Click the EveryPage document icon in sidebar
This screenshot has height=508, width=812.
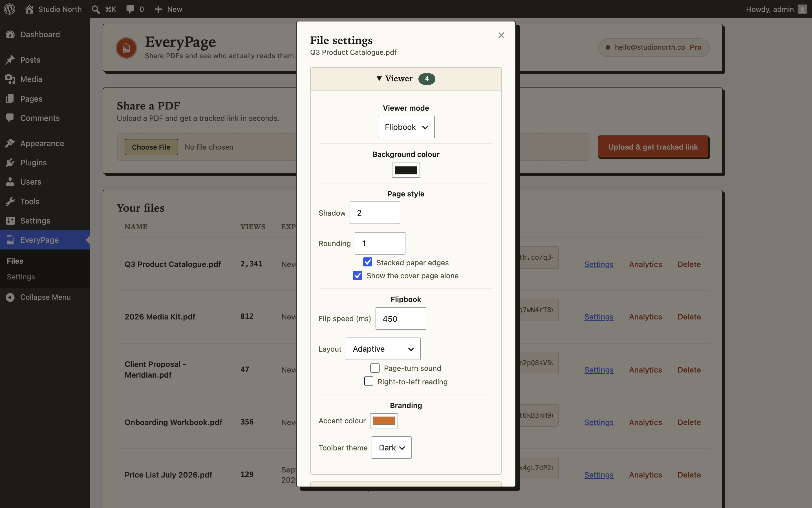pos(10,240)
